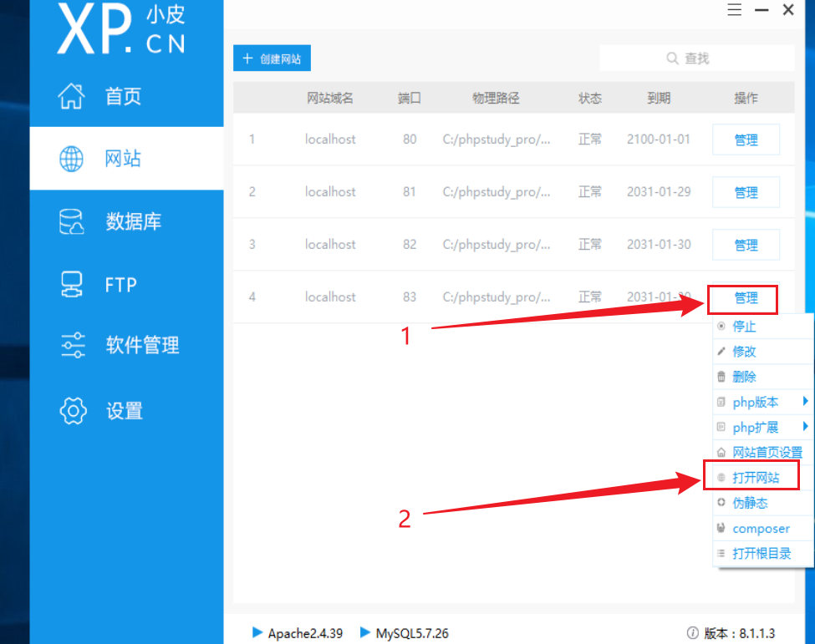Image resolution: width=815 pixels, height=644 pixels.
Task: Click the globe icon beside 网站
Action: click(x=71, y=159)
